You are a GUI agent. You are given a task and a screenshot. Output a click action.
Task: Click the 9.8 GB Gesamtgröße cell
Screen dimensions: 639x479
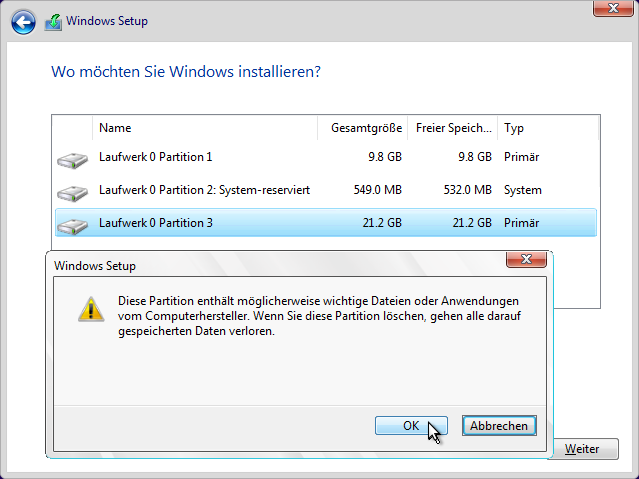click(x=385, y=157)
